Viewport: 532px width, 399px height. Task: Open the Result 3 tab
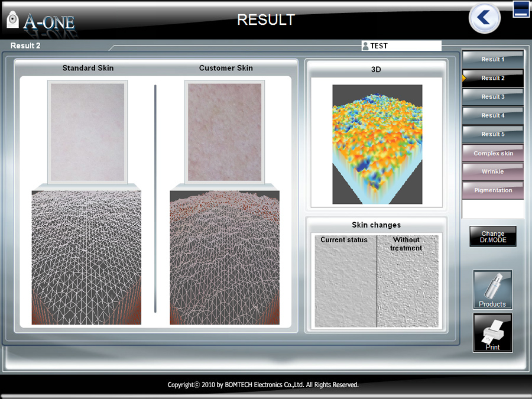(x=492, y=97)
